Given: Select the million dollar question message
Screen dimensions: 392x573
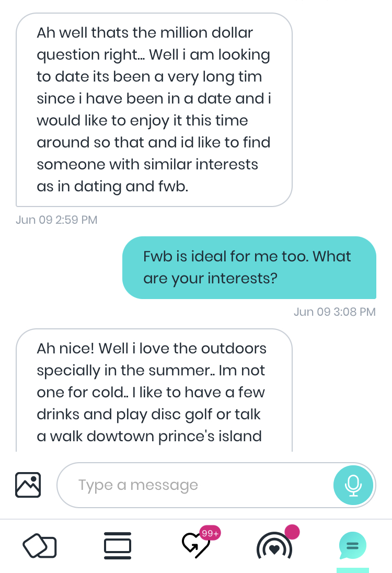Looking at the screenshot, I should [x=154, y=110].
